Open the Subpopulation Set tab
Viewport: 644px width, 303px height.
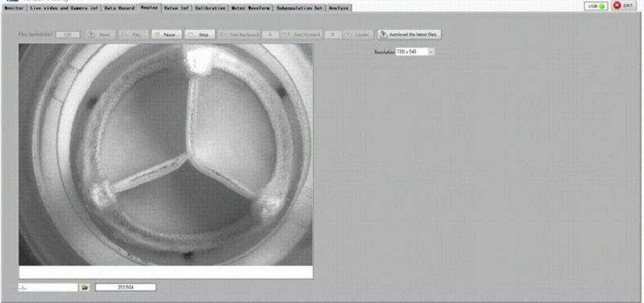click(299, 8)
